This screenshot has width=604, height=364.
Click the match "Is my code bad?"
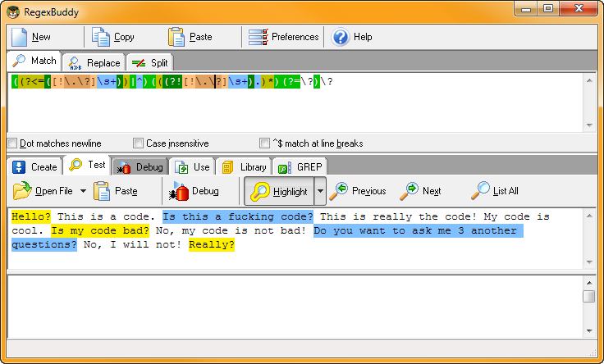click(x=100, y=230)
